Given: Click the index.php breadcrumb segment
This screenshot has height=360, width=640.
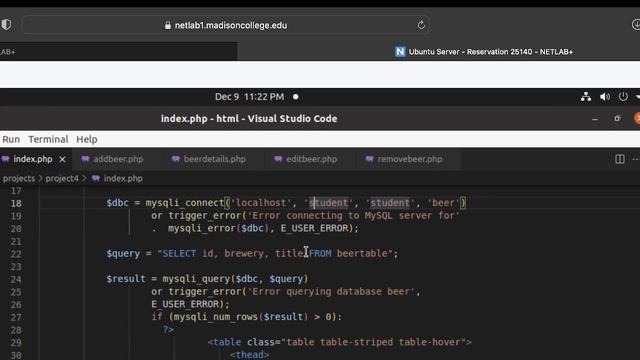Looking at the screenshot, I should 123,178.
